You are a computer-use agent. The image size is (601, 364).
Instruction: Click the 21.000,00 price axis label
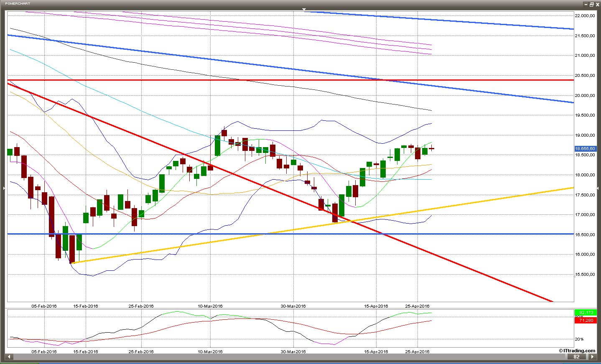(x=585, y=55)
